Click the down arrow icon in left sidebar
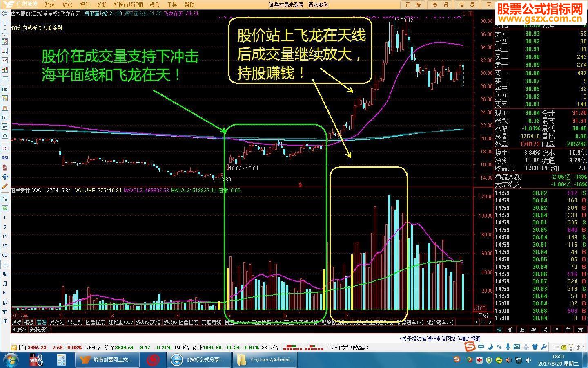 coord(5,32)
